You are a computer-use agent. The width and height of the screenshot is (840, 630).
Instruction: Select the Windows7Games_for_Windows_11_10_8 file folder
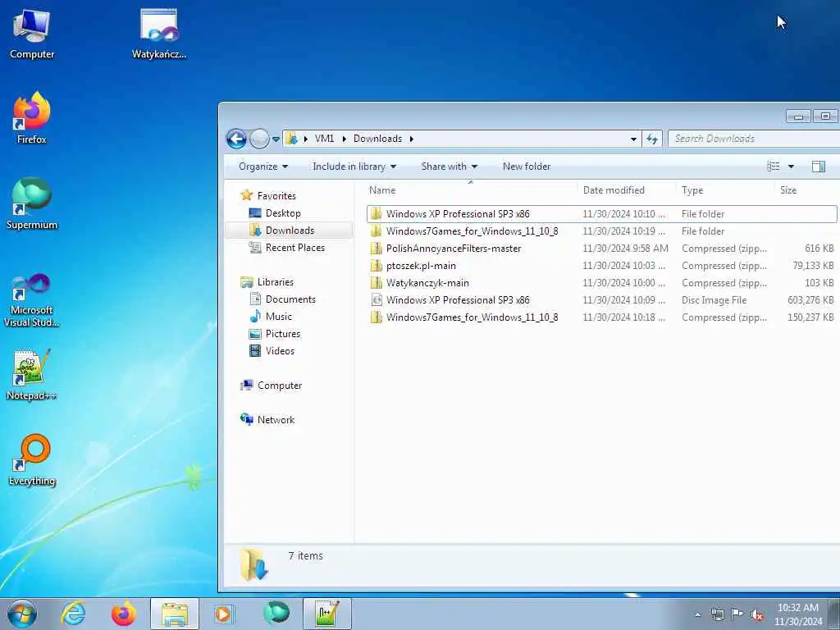click(x=601, y=231)
